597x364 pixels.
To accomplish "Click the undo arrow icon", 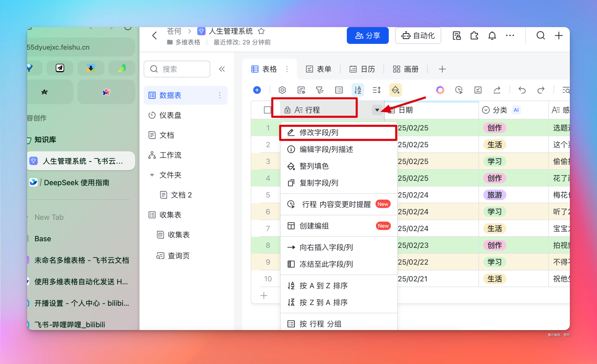I will point(522,90).
